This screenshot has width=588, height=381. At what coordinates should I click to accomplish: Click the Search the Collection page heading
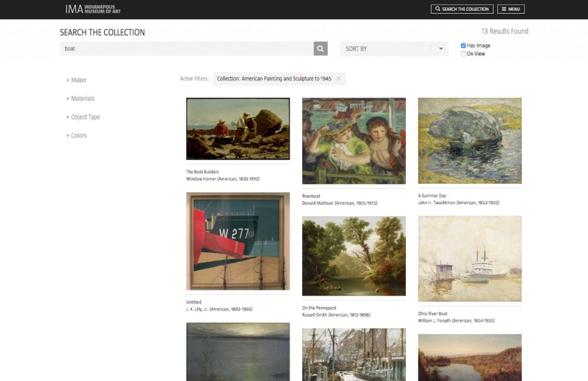(x=102, y=33)
